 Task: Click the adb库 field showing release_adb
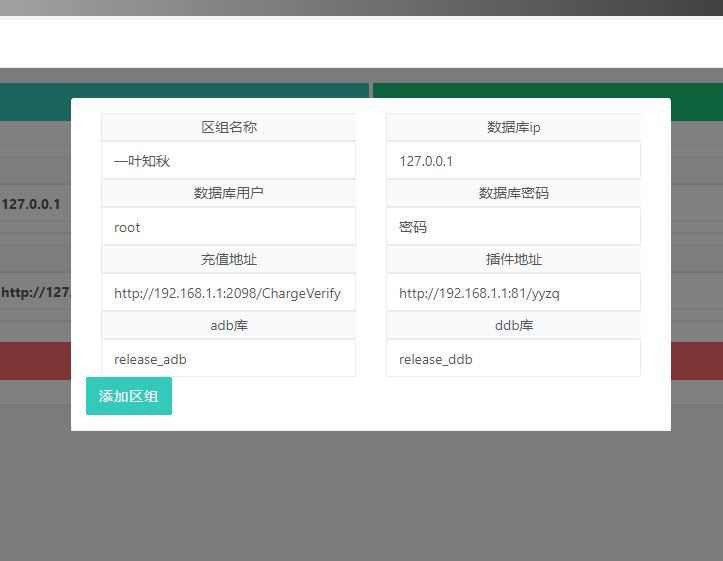click(x=229, y=359)
